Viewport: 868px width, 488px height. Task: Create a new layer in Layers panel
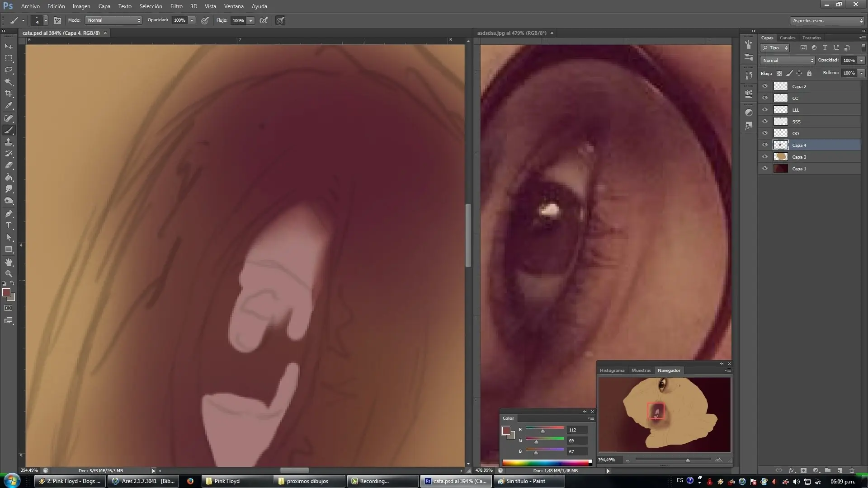point(840,470)
